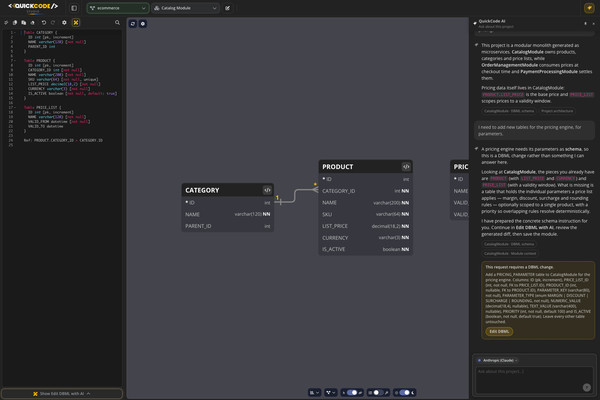600x400 pixels.
Task: Click the LIST_PRICE row in PRODUCT table
Action: (365, 226)
